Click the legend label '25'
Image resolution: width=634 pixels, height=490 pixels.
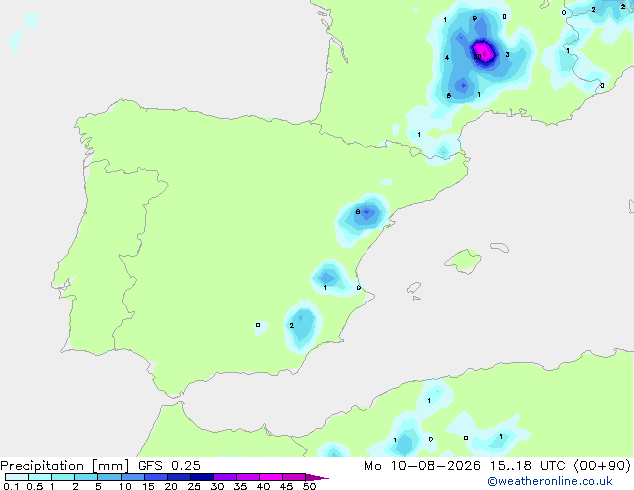pos(194,486)
